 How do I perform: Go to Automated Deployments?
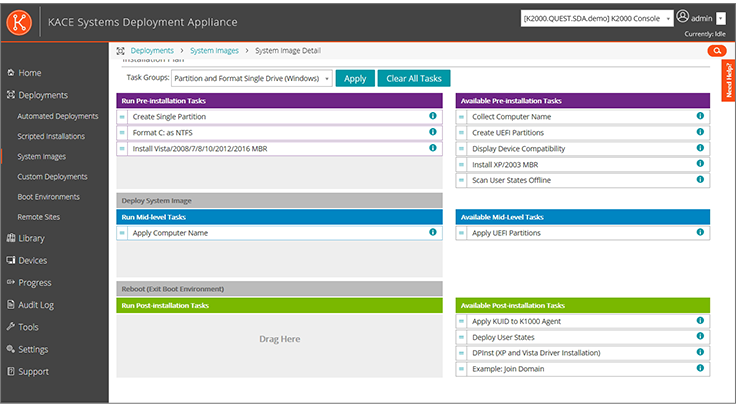pyautogui.click(x=58, y=116)
